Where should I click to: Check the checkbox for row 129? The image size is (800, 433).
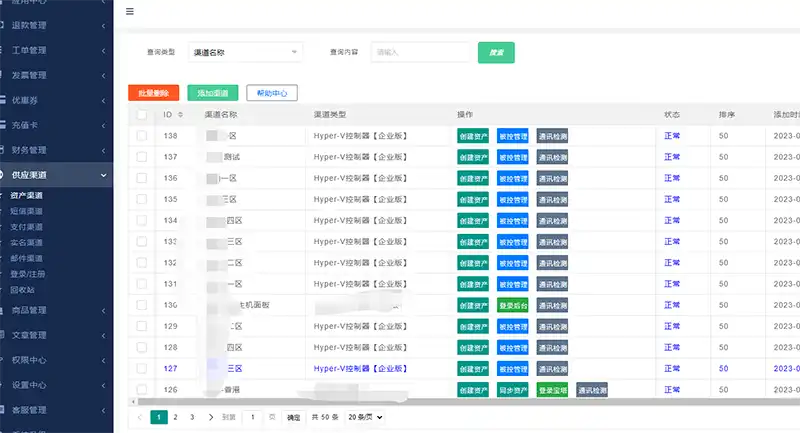142,326
